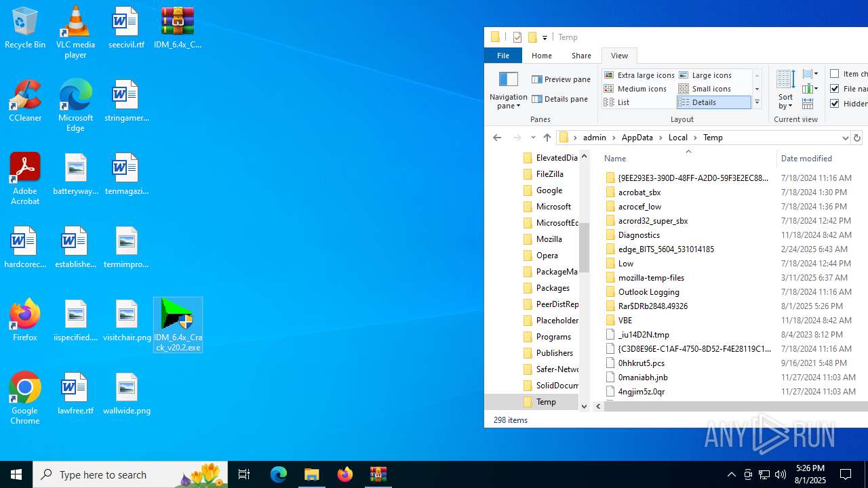Select the CCleaner desktop shortcut
The image size is (868, 488).
tap(25, 101)
